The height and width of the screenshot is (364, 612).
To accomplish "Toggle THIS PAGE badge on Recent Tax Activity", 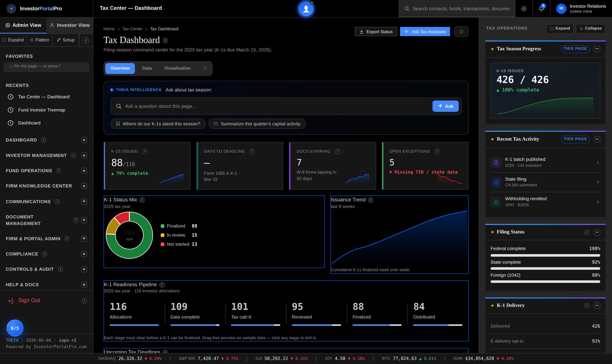I will (x=575, y=139).
